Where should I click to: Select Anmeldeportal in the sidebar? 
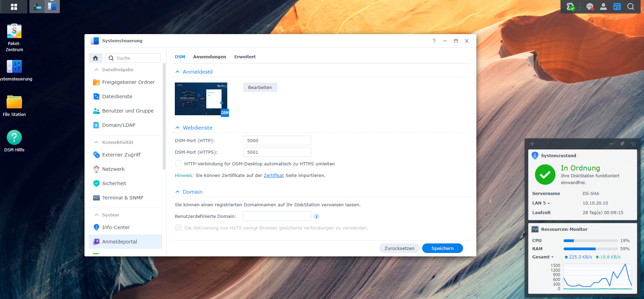(125, 242)
